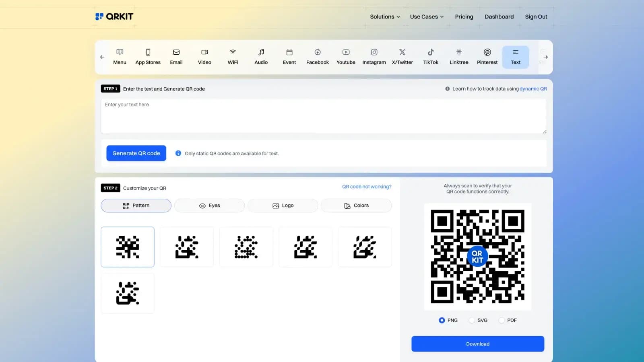Open the Solutions dropdown menu
Viewport: 644px width, 362px height.
pyautogui.click(x=384, y=16)
